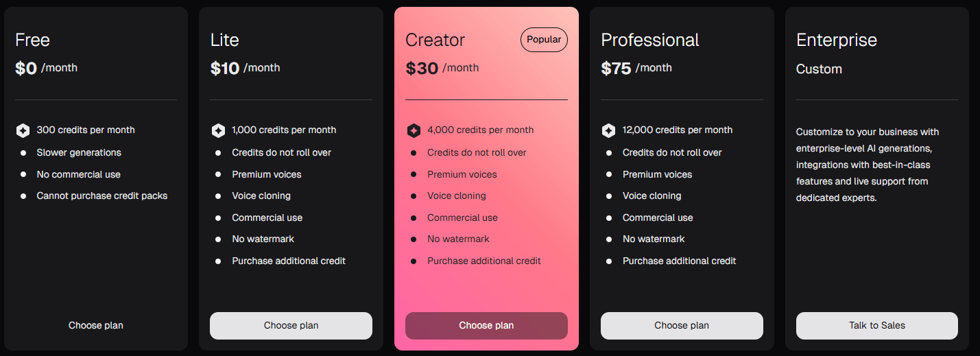Viewport: 980px width, 356px height.
Task: Click the credits icon in Professional plan
Action: coord(608,130)
